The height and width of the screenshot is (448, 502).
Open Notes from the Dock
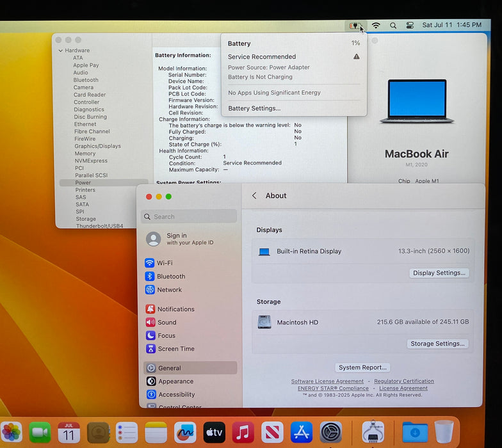tap(156, 433)
